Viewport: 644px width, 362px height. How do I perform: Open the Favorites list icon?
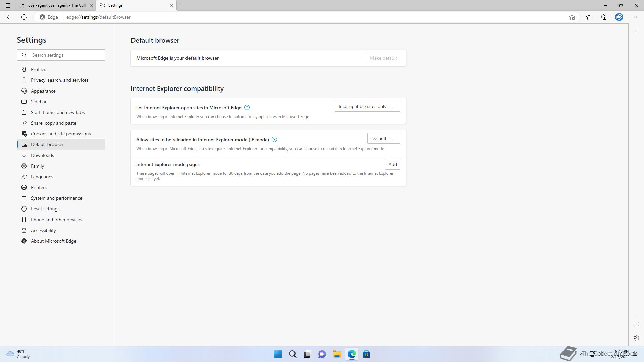pyautogui.click(x=589, y=17)
